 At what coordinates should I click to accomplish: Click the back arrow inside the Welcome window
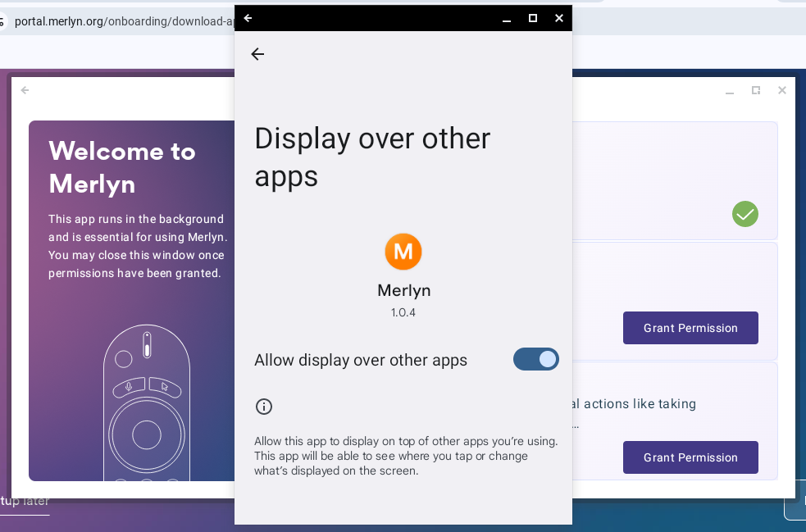[x=25, y=90]
